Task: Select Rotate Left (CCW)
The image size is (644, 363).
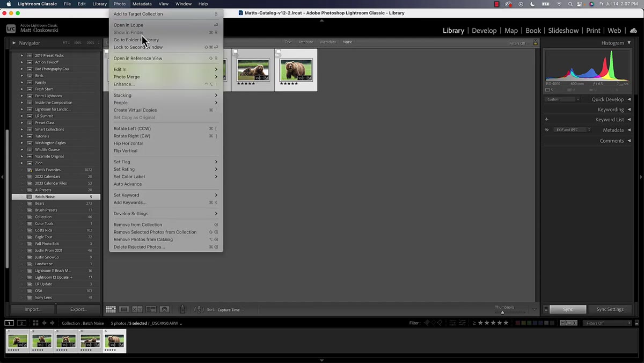Action: pyautogui.click(x=165, y=128)
